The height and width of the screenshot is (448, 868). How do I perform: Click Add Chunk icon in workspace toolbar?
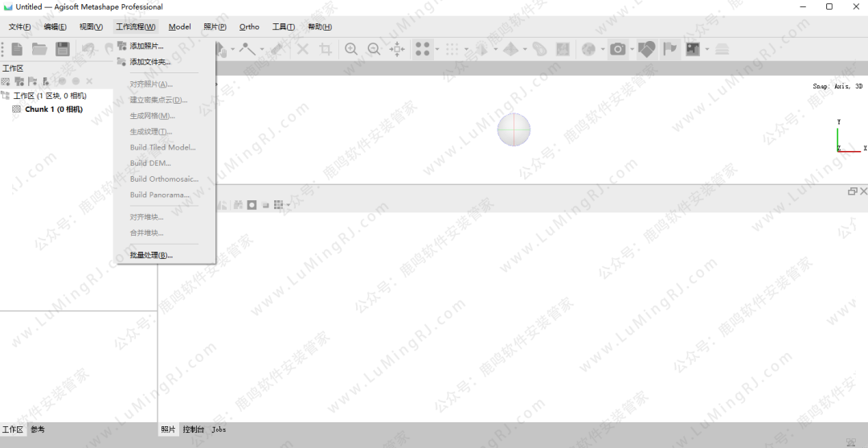coord(6,81)
